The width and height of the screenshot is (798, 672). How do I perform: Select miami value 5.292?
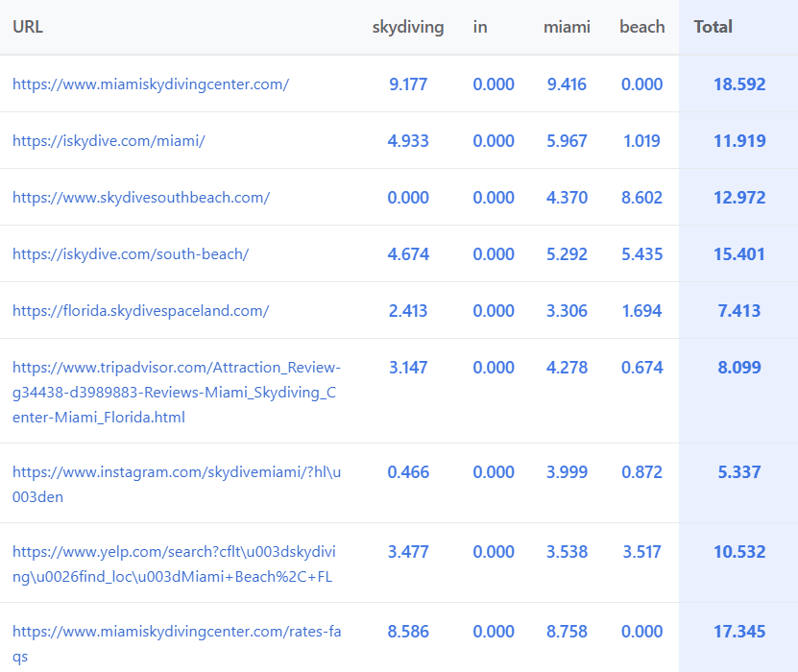[x=567, y=253]
